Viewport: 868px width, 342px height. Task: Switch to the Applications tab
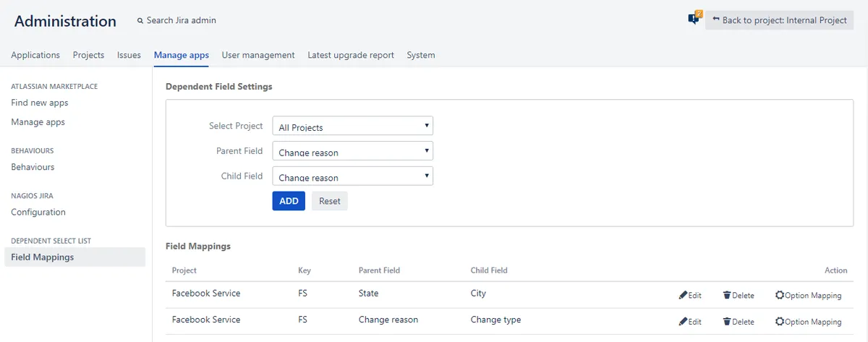click(x=35, y=55)
